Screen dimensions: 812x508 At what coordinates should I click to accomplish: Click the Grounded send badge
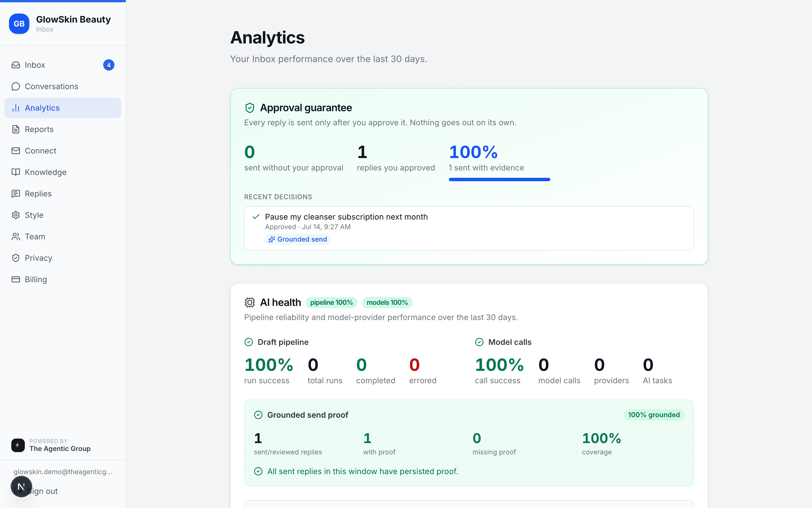(x=298, y=239)
